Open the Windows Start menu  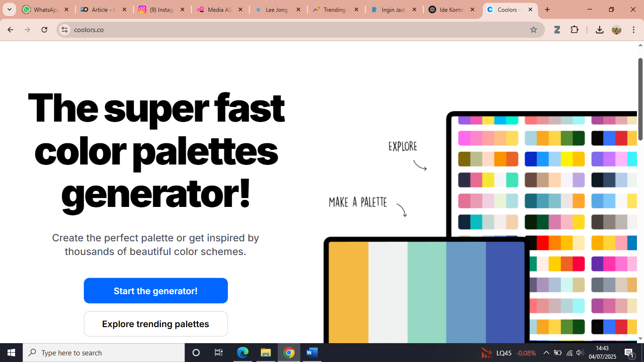(x=11, y=353)
